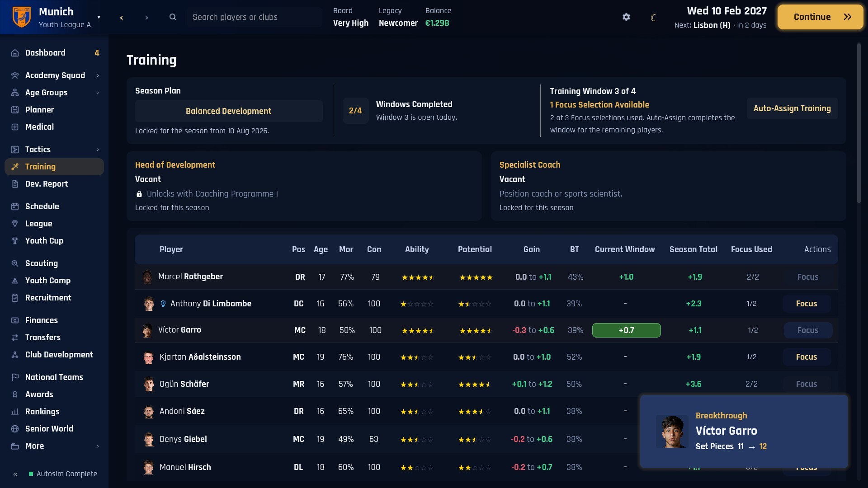Go forward with the right arrow
This screenshot has height=488, width=868.
146,18
